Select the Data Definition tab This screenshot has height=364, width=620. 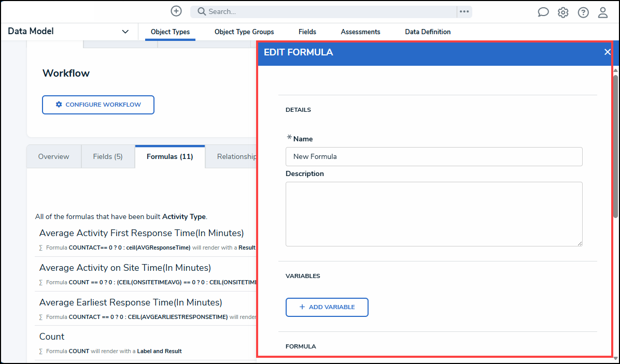tap(428, 32)
